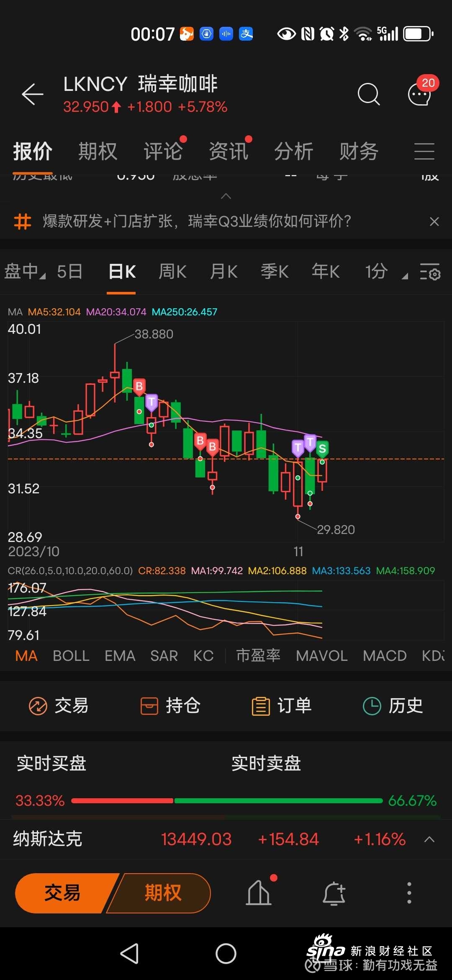Open the 历史 shortcut
This screenshot has width=452, height=980.
click(x=393, y=706)
